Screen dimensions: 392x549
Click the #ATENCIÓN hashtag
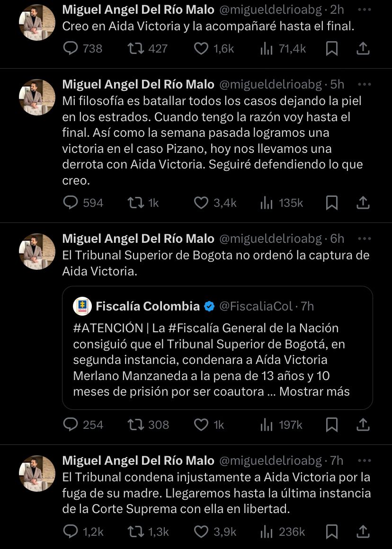point(108,328)
